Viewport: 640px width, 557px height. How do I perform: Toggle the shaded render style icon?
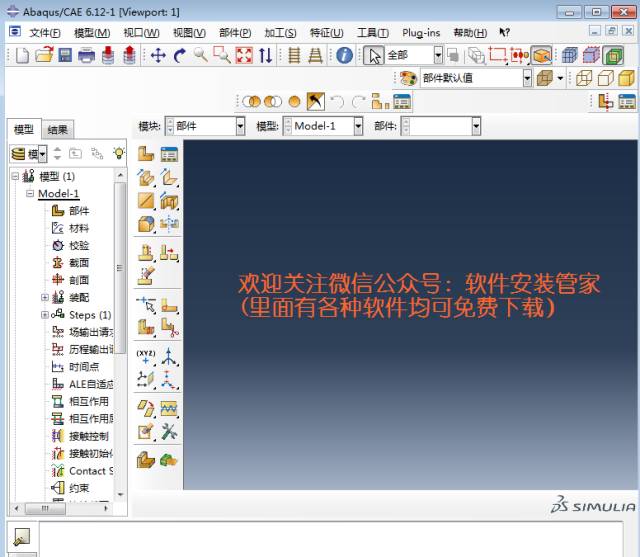(x=613, y=56)
